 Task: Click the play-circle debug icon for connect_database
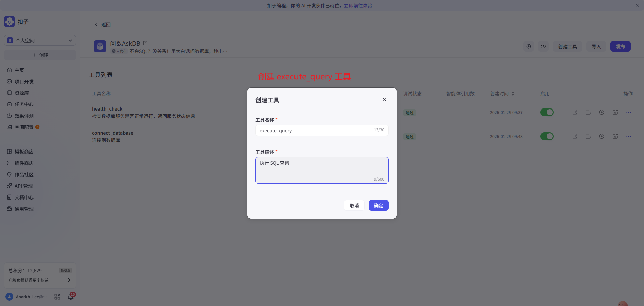point(602,136)
